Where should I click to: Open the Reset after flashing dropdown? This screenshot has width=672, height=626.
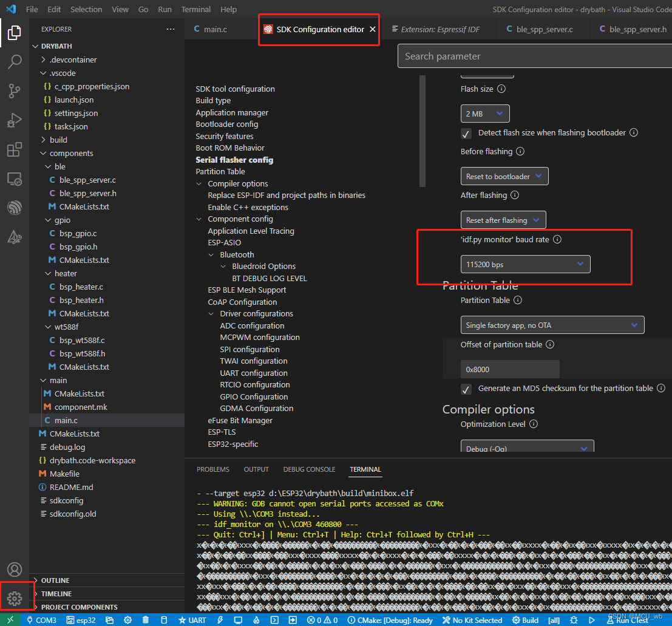(x=503, y=220)
